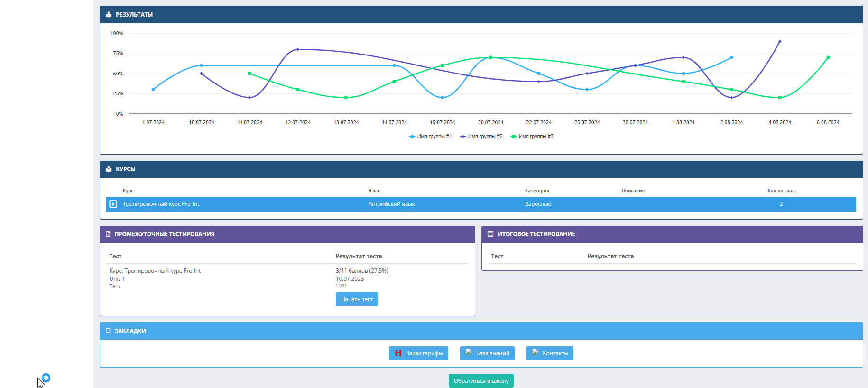Click the Промежуточные тестирования document icon
Viewport: 868px width, 388px height.
tap(108, 234)
